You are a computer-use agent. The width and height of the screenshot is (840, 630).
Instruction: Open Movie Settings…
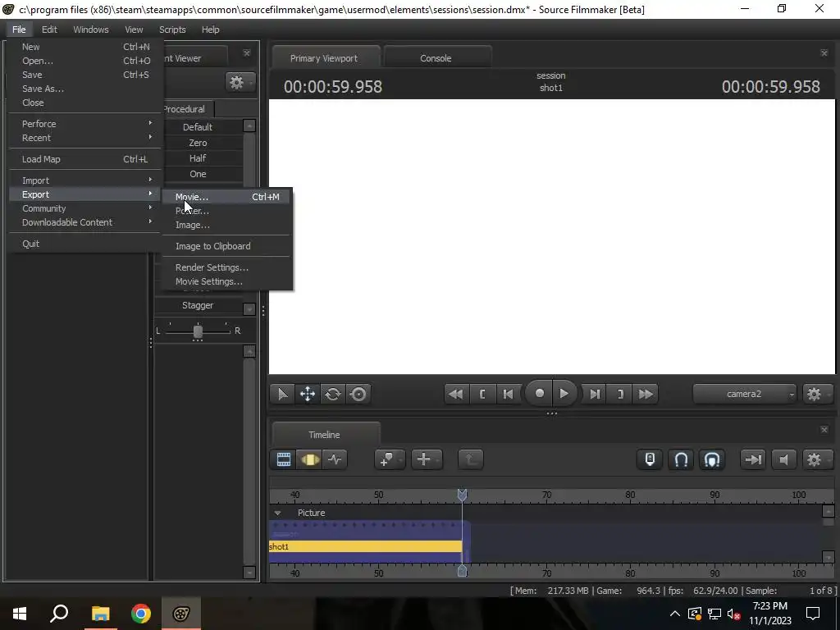pyautogui.click(x=227, y=281)
